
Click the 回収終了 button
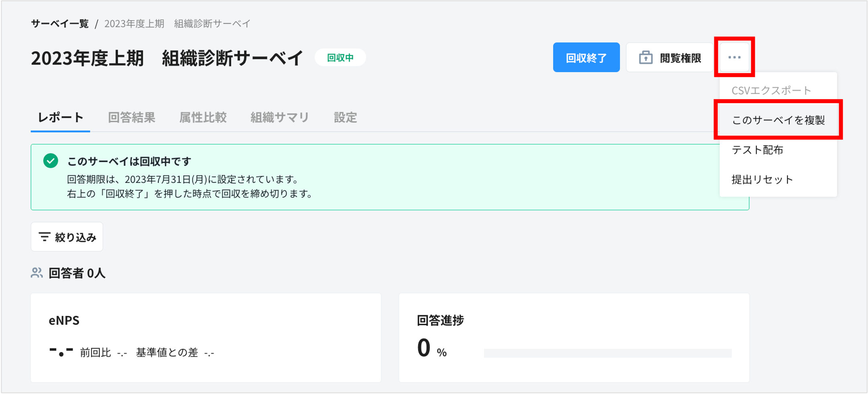(x=586, y=57)
